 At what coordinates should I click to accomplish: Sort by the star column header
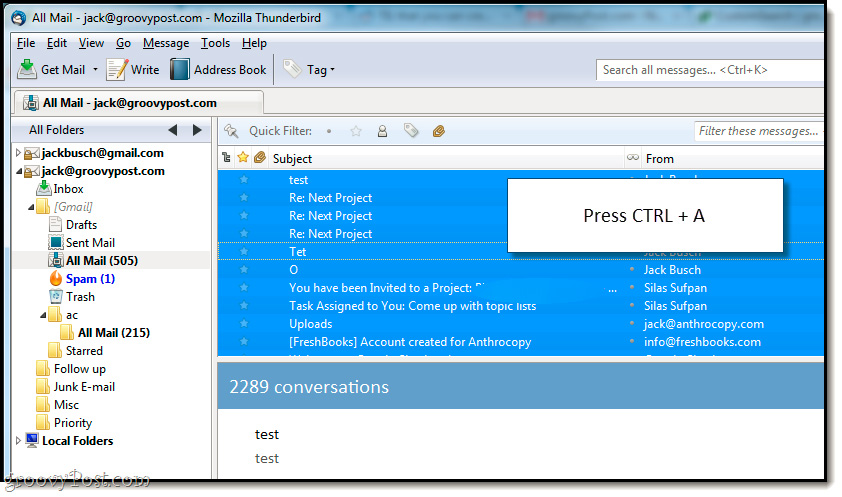pos(243,157)
